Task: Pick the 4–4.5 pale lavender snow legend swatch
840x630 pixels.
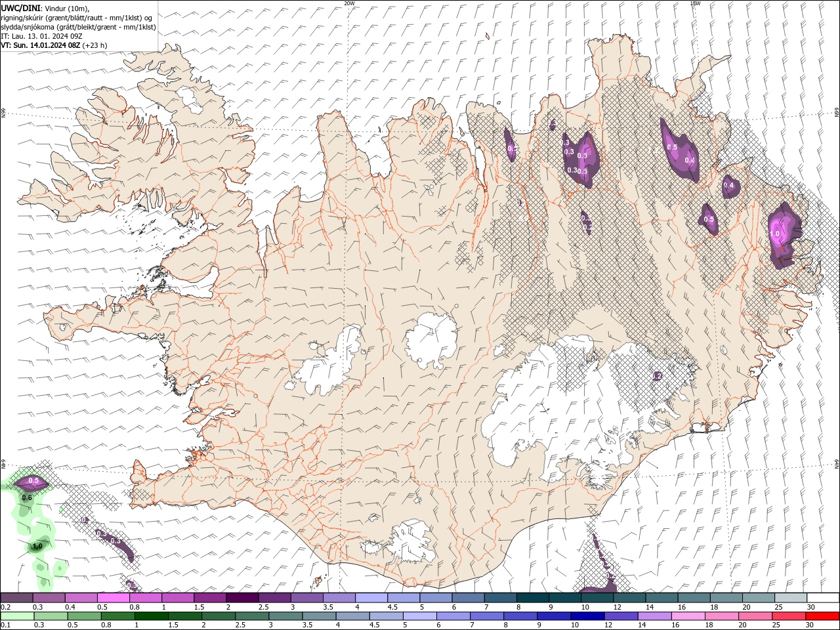Action: pyautogui.click(x=371, y=597)
